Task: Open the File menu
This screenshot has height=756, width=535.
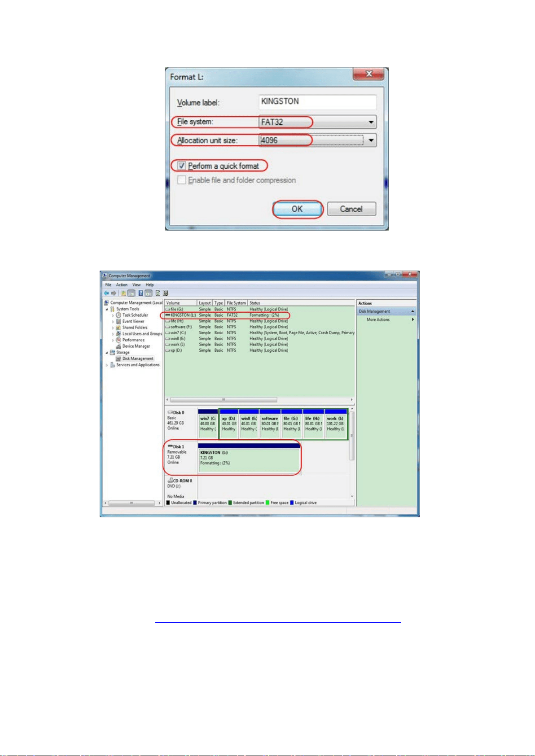Action: tap(108, 285)
